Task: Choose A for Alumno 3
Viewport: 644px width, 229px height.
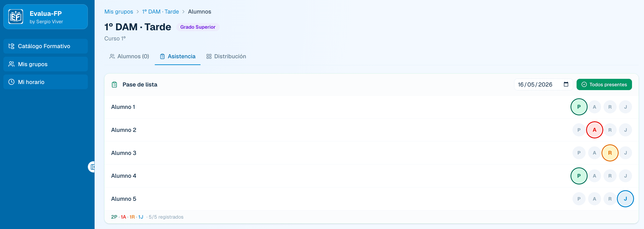Action: pos(594,153)
